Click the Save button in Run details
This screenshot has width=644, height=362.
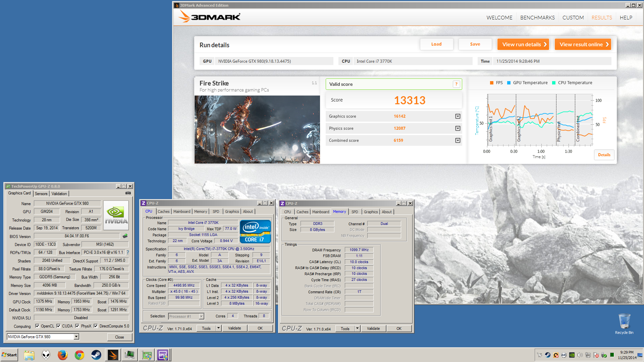[x=475, y=44]
